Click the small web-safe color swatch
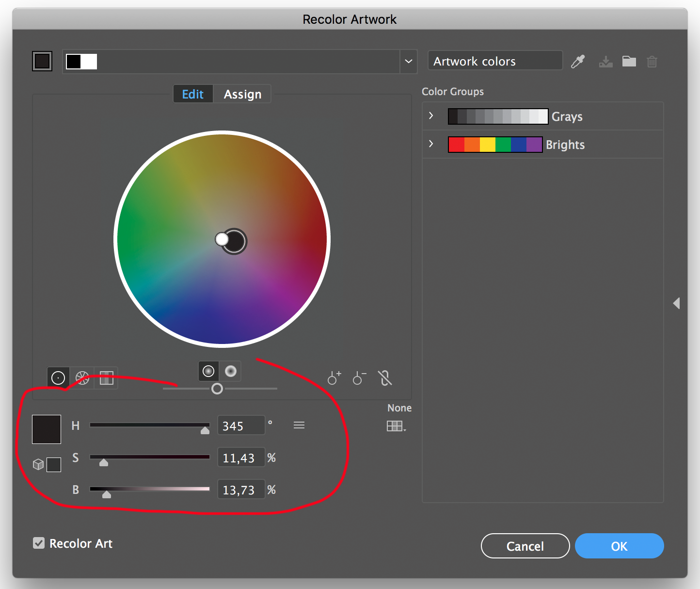700x589 pixels. (x=54, y=465)
